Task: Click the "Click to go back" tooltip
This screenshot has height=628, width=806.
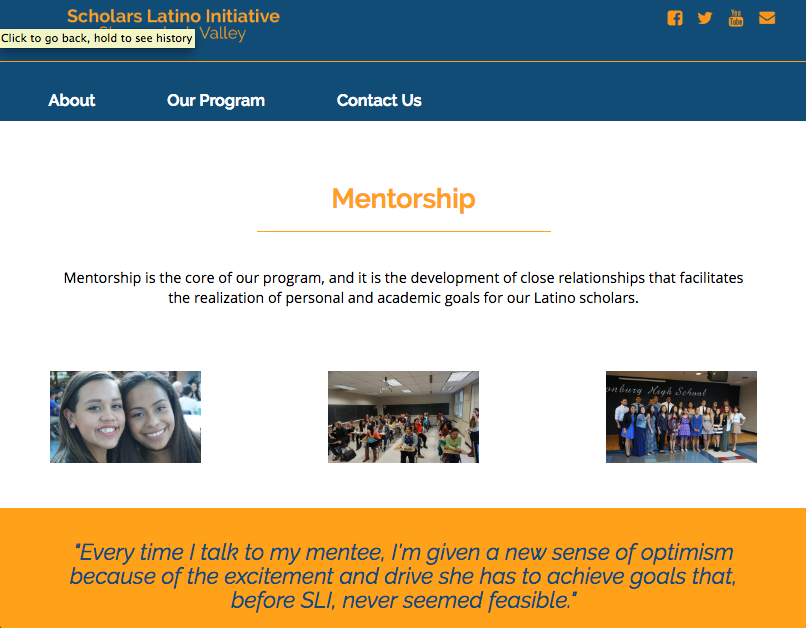Action: (97, 38)
